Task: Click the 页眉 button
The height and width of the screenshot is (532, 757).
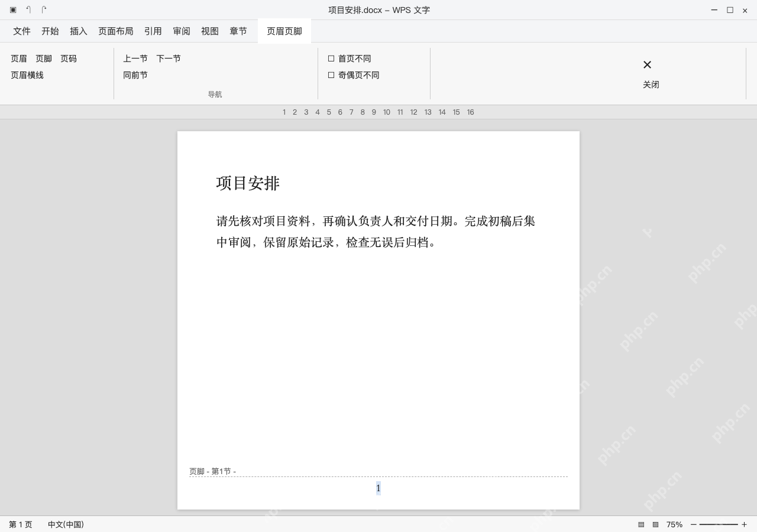Action: 19,59
